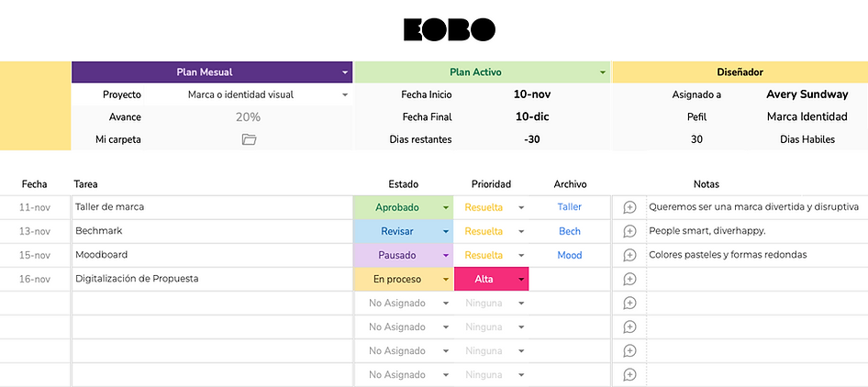Open the Bech file link

[570, 231]
